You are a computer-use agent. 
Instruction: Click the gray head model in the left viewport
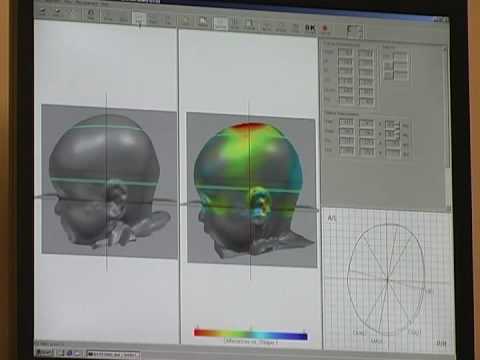(x=109, y=182)
